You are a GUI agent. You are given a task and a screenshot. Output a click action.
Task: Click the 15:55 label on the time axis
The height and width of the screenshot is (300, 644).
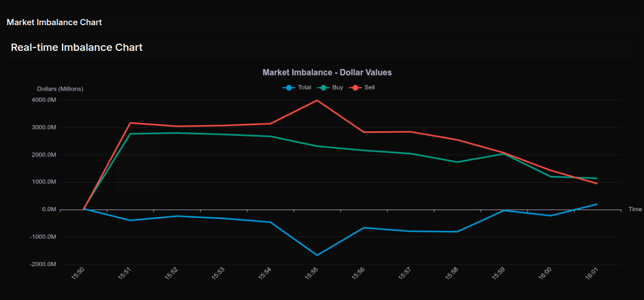[x=312, y=273]
